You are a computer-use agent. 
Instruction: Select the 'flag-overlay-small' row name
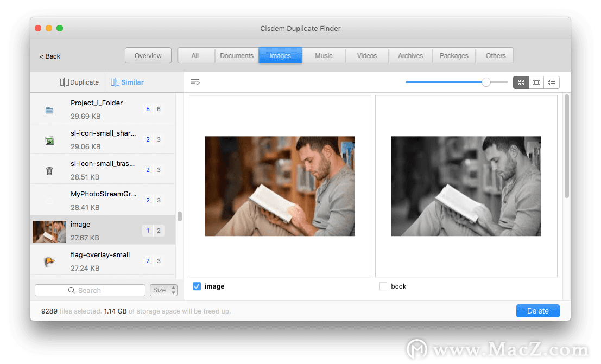click(x=100, y=254)
